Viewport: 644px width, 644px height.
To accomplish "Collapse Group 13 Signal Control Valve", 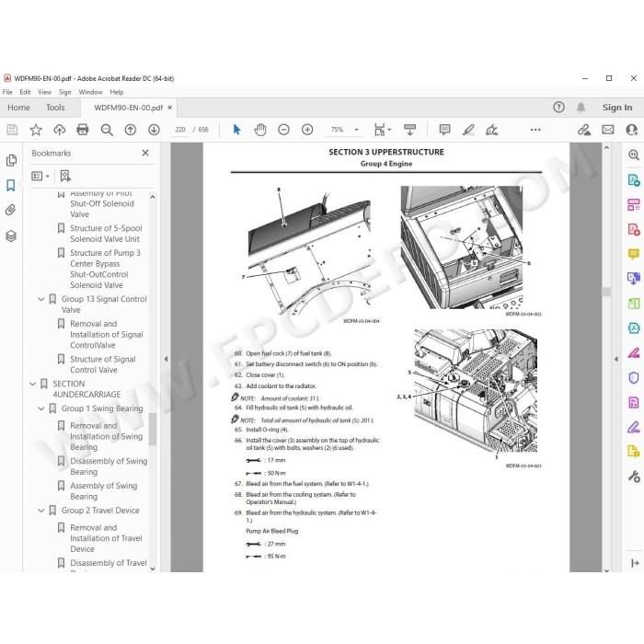I will click(41, 299).
